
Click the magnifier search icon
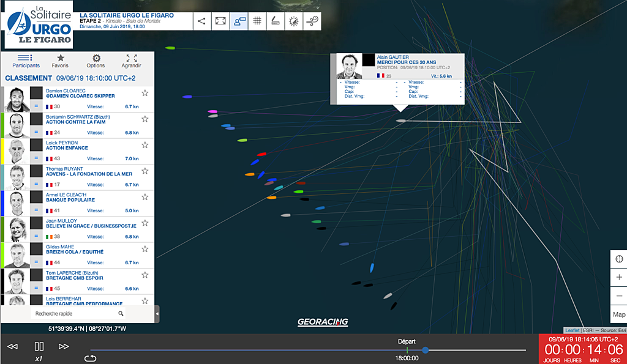pos(121,314)
